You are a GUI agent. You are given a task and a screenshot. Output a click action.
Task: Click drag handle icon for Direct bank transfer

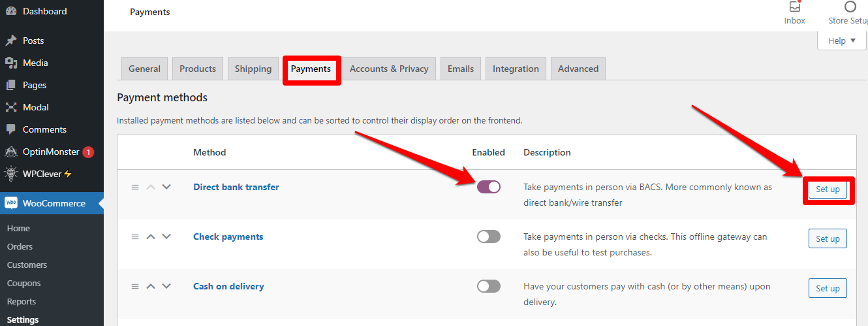pyautogui.click(x=135, y=187)
